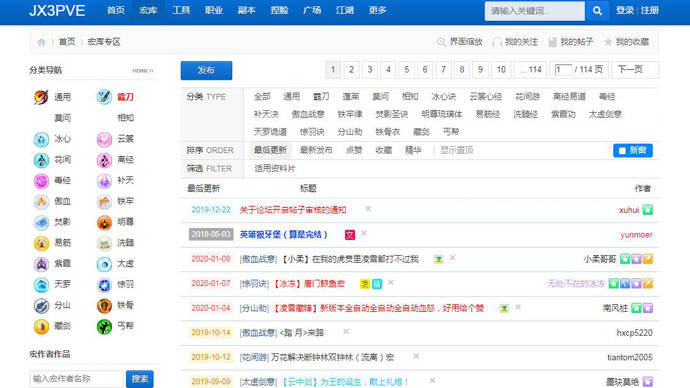Image resolution: width=690 pixels, height=388 pixels.
Task: Select the 傲血 class icon
Action: point(41,201)
